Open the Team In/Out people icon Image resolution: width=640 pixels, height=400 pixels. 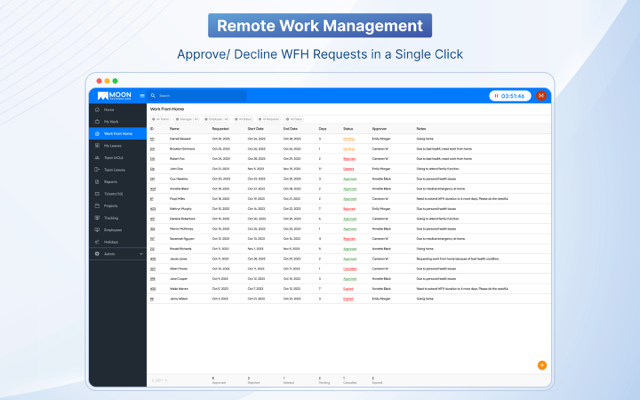(x=97, y=158)
